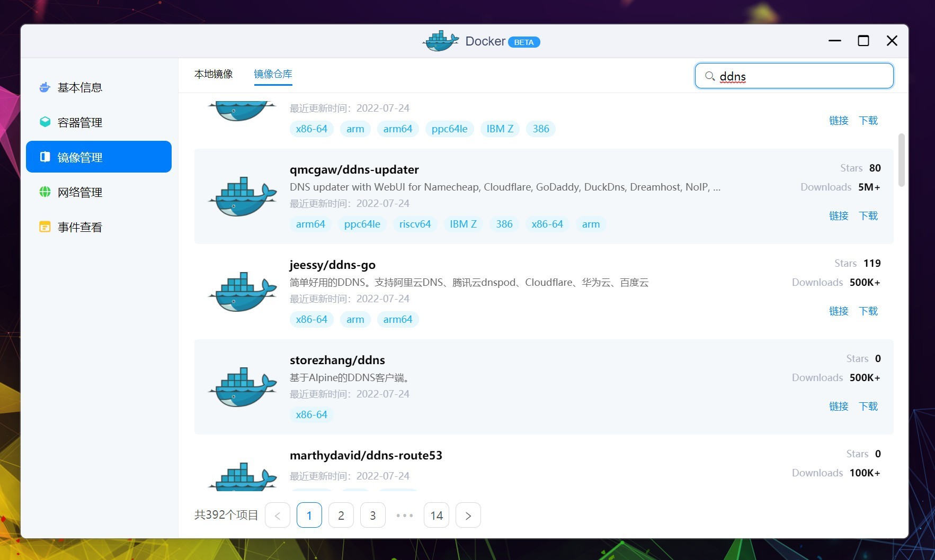Switch to the 本地镜像 tab

click(213, 74)
